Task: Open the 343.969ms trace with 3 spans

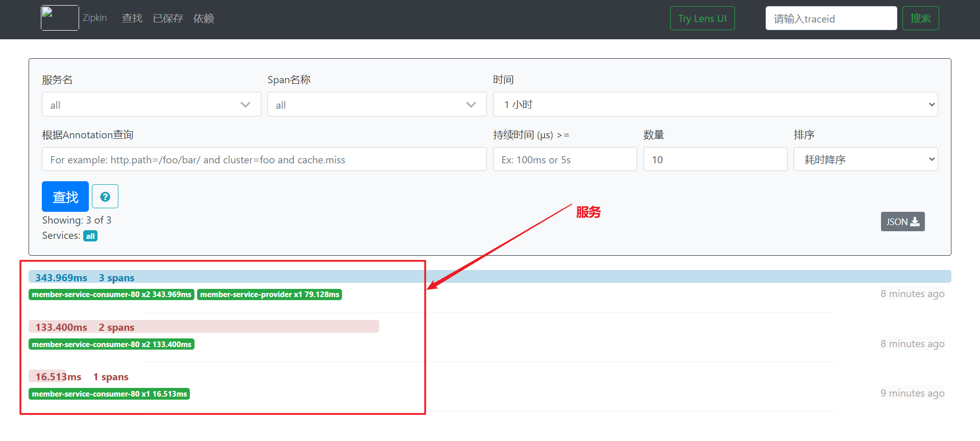Action: [x=85, y=278]
